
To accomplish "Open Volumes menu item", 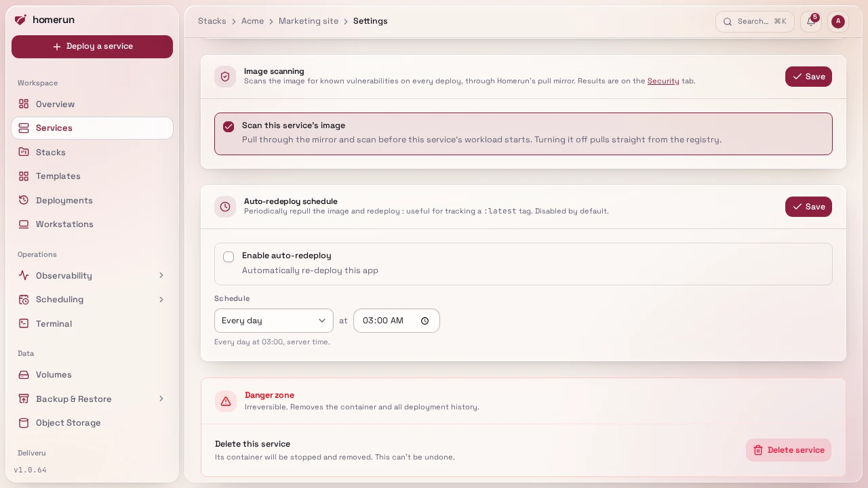I will pos(92,375).
